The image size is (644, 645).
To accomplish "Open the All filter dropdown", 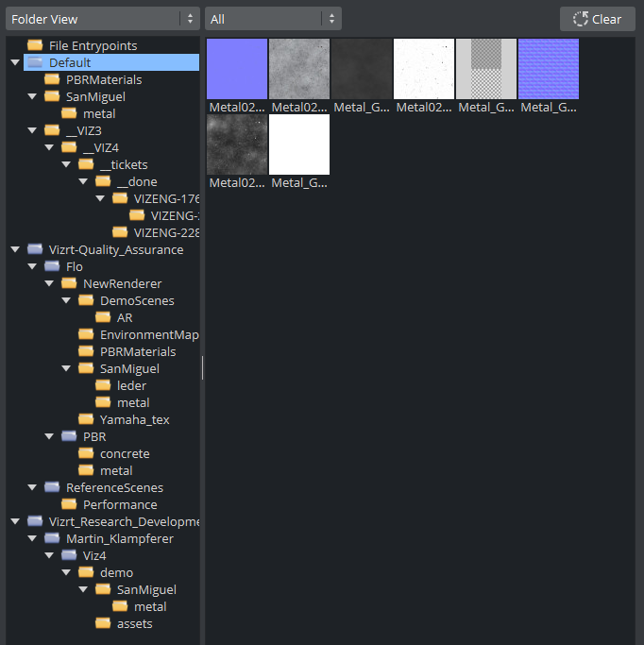I will [272, 19].
